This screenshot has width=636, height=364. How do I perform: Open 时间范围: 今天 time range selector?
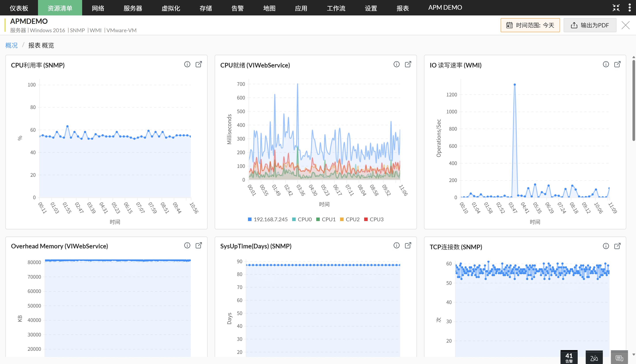pyautogui.click(x=530, y=25)
